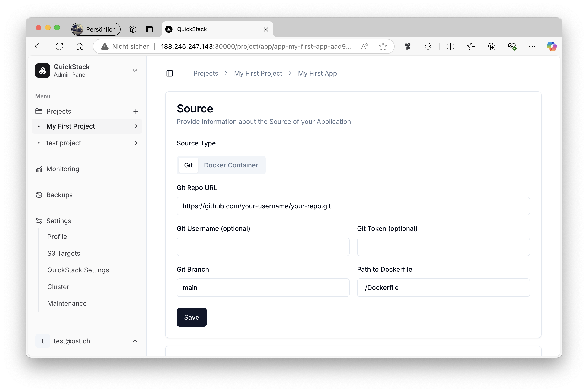Select the Git source type toggle
Viewport: 588px width, 392px height.
click(x=188, y=165)
